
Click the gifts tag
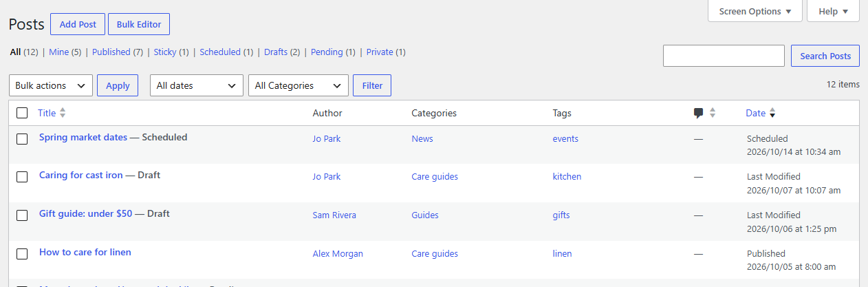click(561, 215)
